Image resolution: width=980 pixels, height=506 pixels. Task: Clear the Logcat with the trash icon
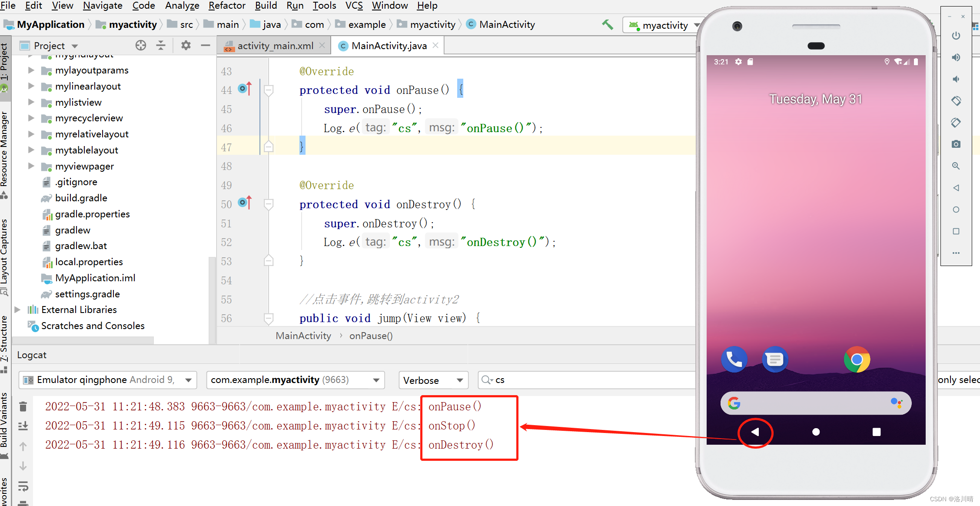point(23,406)
